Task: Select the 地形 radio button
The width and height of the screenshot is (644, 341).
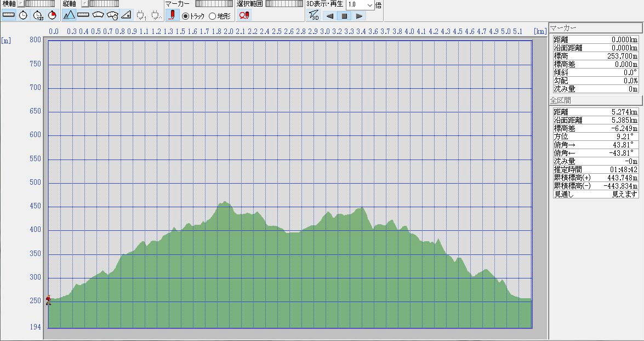Action: click(x=212, y=16)
